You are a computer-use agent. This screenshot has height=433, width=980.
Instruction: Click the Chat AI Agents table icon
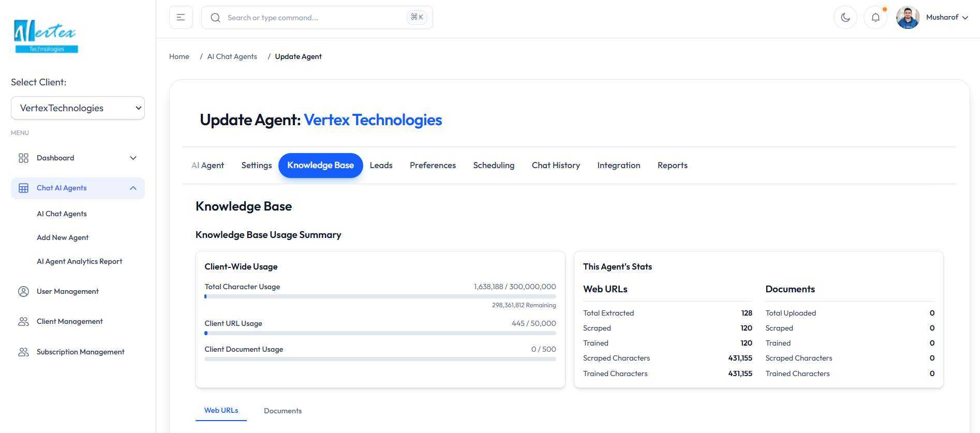click(x=23, y=188)
